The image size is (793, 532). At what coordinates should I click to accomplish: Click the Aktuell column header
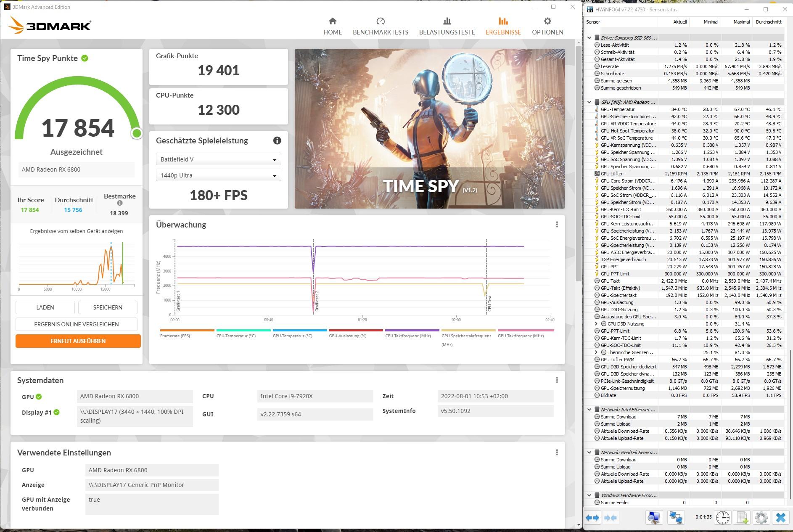pos(674,22)
